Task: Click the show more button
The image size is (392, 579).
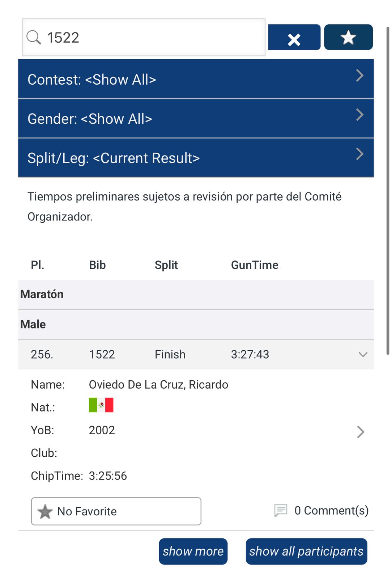Action: click(x=193, y=551)
